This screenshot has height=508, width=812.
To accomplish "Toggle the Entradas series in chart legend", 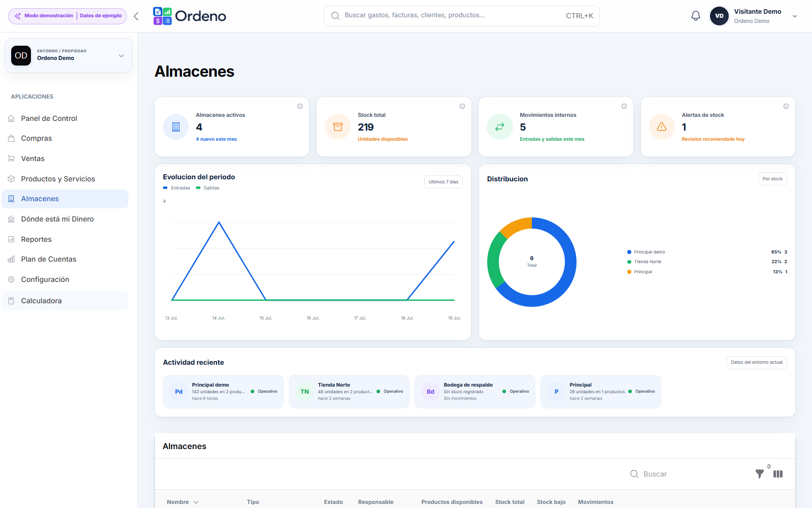I will (x=177, y=188).
